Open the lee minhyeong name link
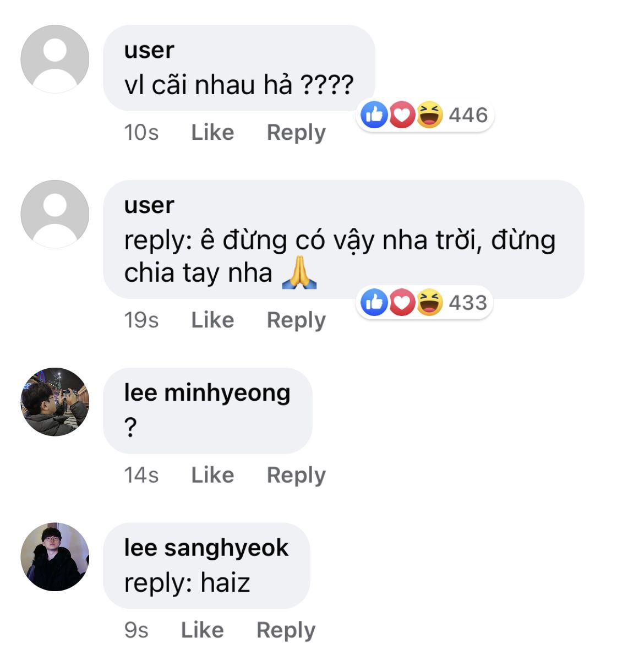This screenshot has height=655, width=644. (x=207, y=393)
